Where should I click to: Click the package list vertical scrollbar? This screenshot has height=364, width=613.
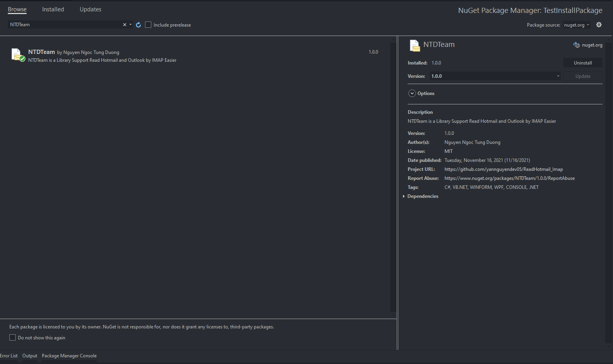click(x=393, y=177)
